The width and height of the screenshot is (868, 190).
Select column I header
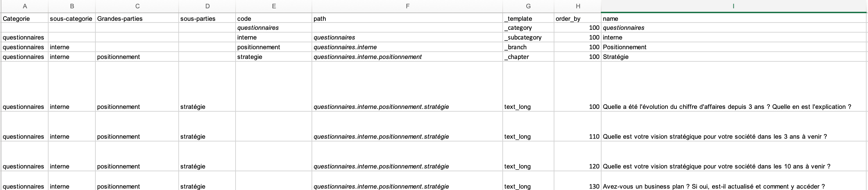pos(733,6)
